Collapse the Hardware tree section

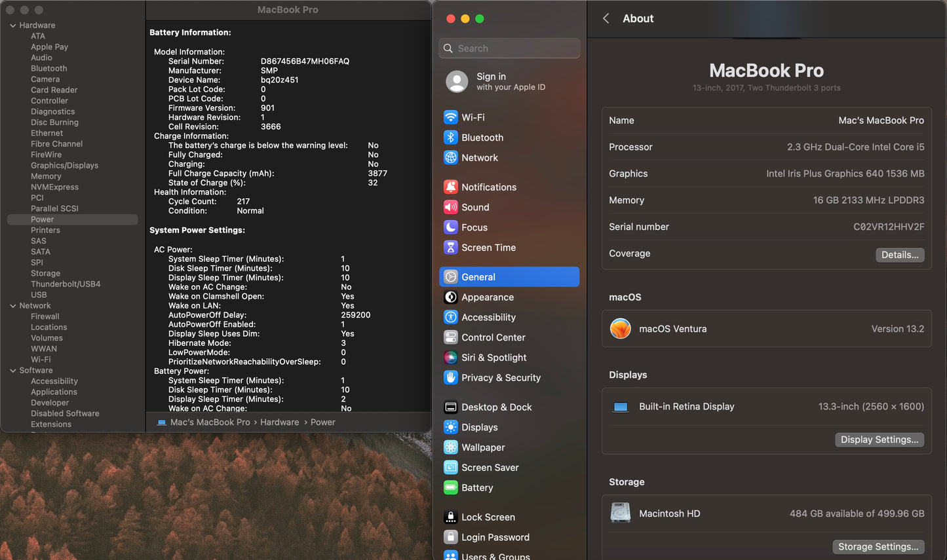(x=12, y=26)
